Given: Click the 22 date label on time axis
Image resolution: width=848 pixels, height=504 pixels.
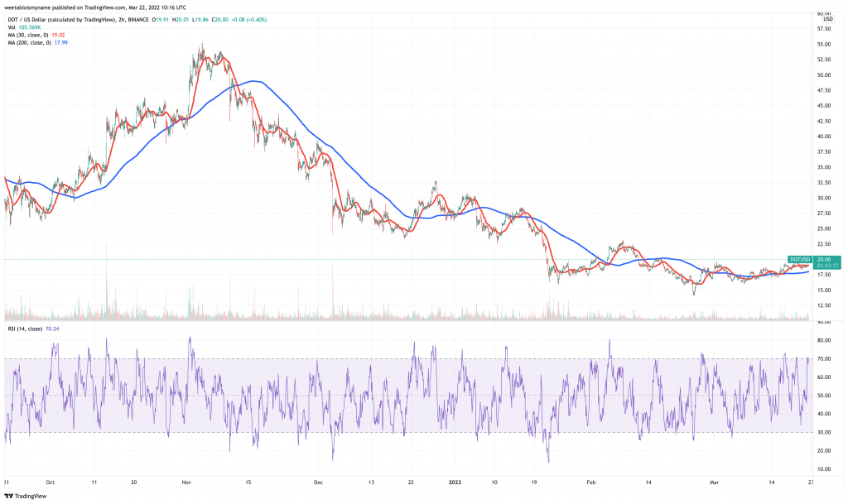Looking at the screenshot, I should click(x=411, y=482).
